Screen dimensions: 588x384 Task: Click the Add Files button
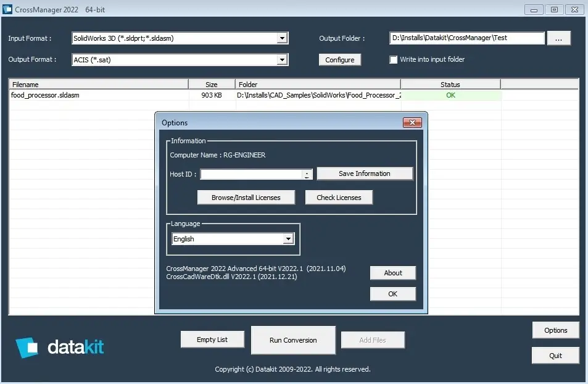coord(373,340)
